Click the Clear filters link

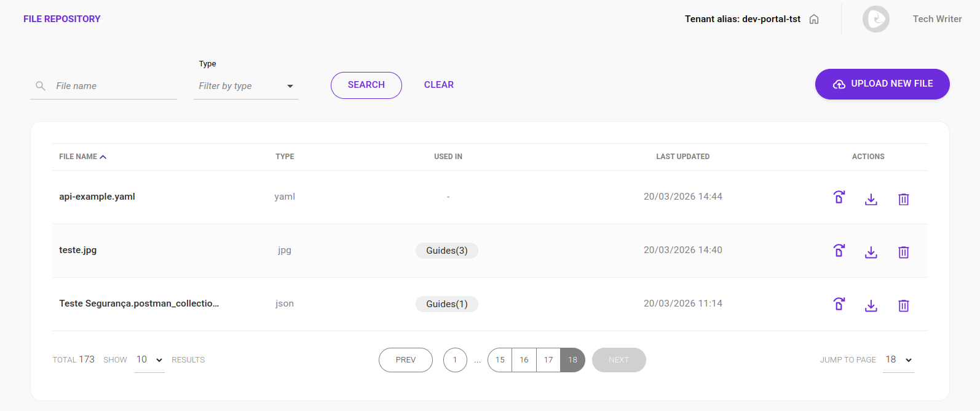(438, 85)
